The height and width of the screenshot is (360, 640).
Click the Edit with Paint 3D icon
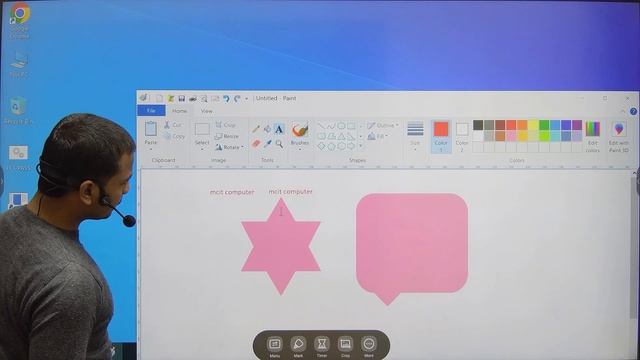[x=619, y=129]
